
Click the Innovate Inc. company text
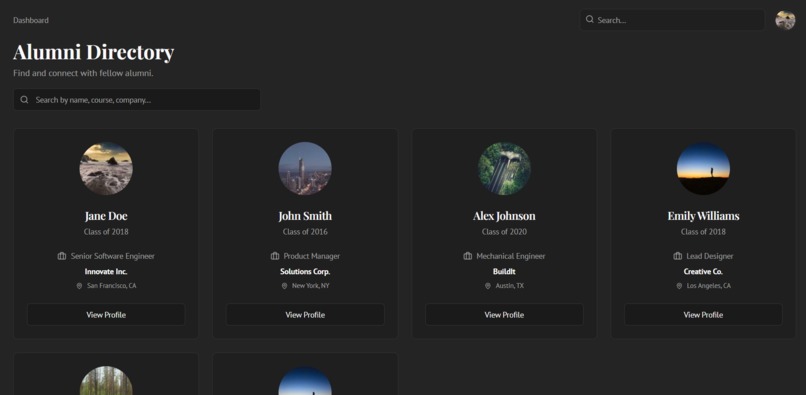click(x=106, y=272)
